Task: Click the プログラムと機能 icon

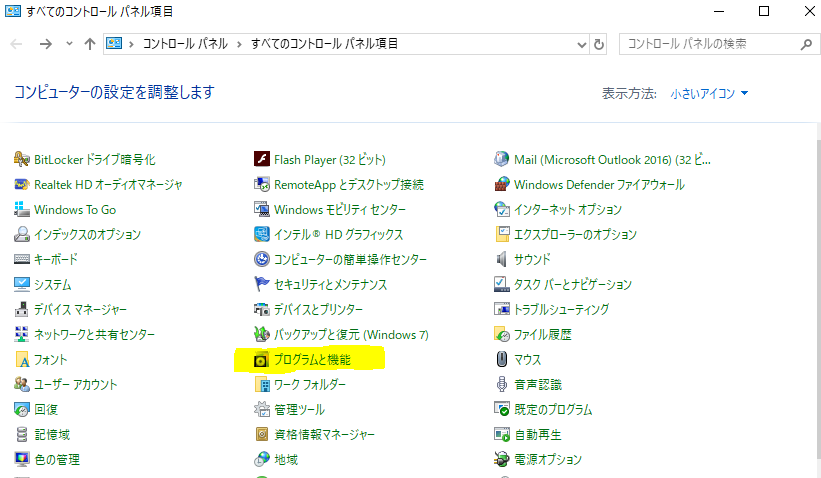Action: (261, 360)
